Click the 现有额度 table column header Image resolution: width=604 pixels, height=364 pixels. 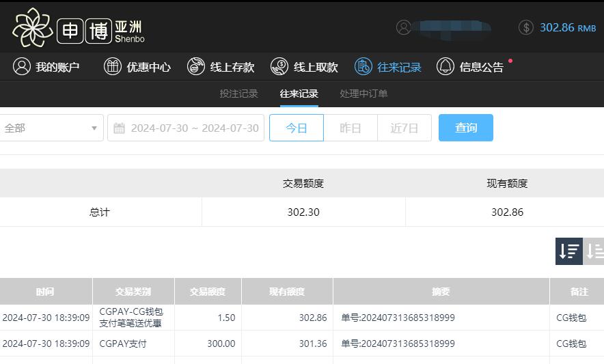[x=287, y=292]
